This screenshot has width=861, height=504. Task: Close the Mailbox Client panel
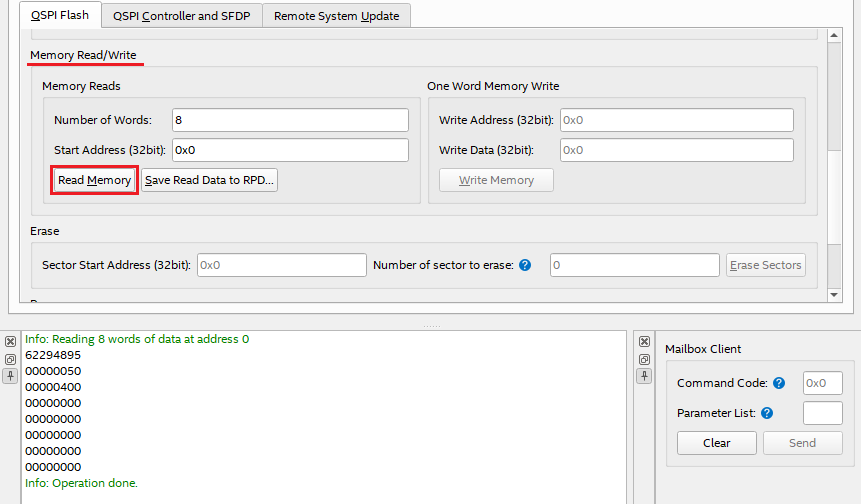[644, 342]
